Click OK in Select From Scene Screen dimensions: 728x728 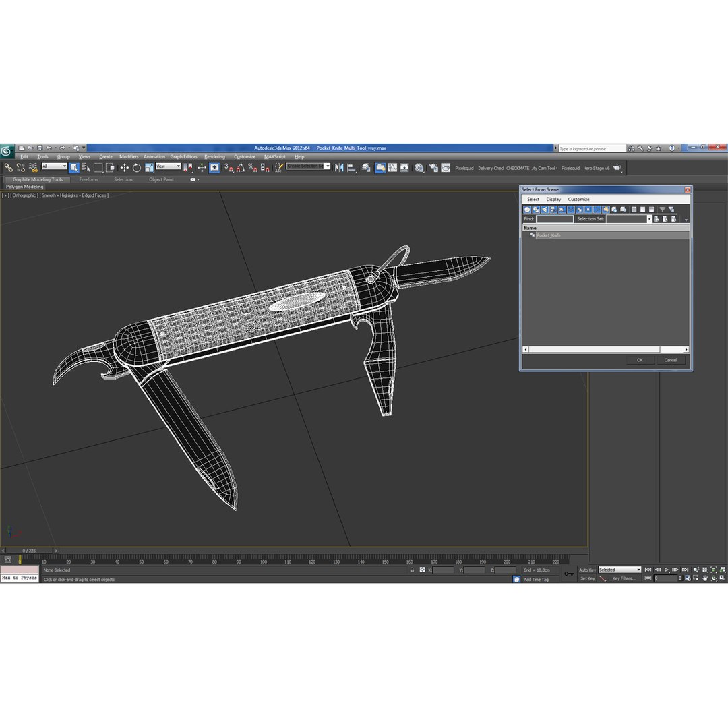[640, 360]
